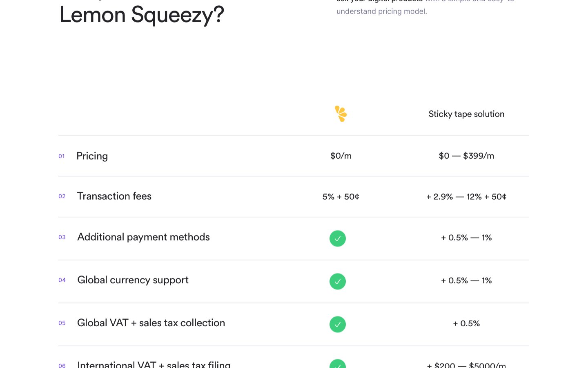The image size is (588, 368).
Task: Click the "Transaction fees" row label
Action: click(x=114, y=196)
